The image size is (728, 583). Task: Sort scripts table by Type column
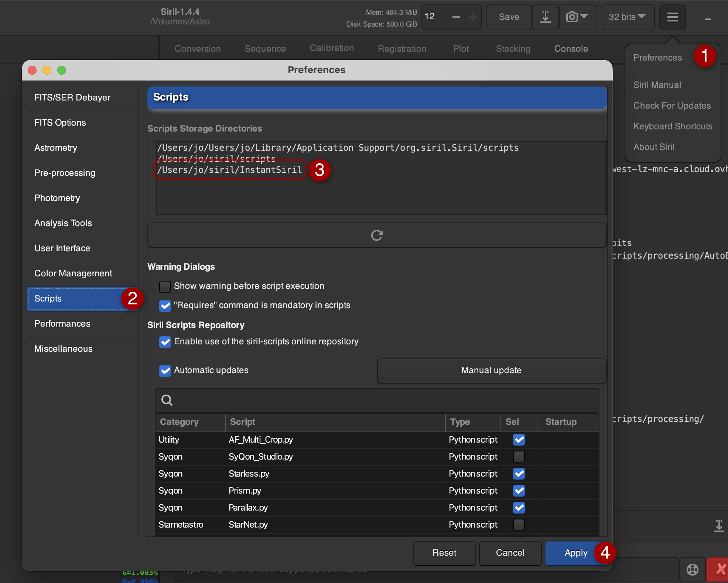[474, 422]
